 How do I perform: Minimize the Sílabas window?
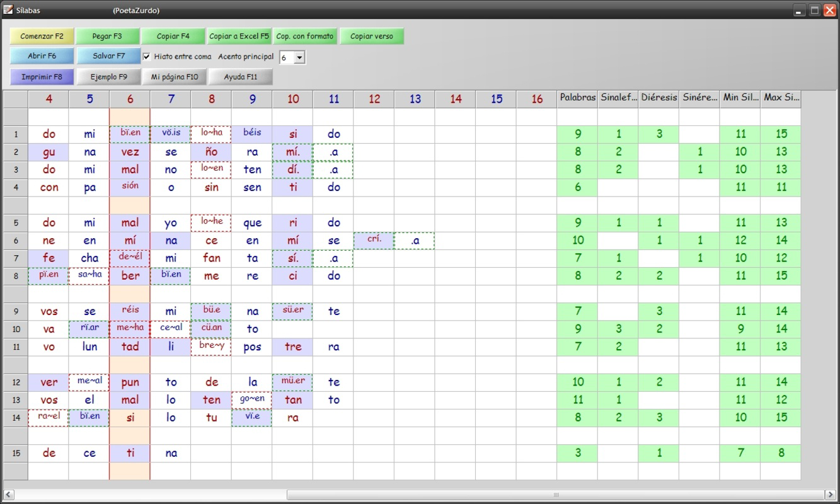point(800,10)
